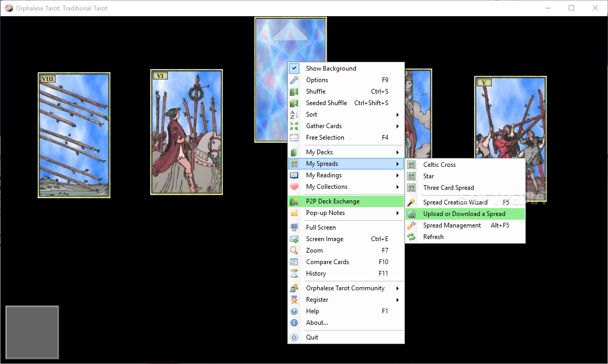Select Quit at the menu bottom

point(346,337)
